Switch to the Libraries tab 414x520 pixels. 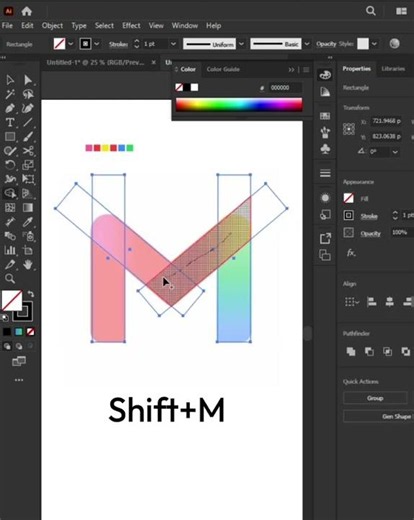393,69
